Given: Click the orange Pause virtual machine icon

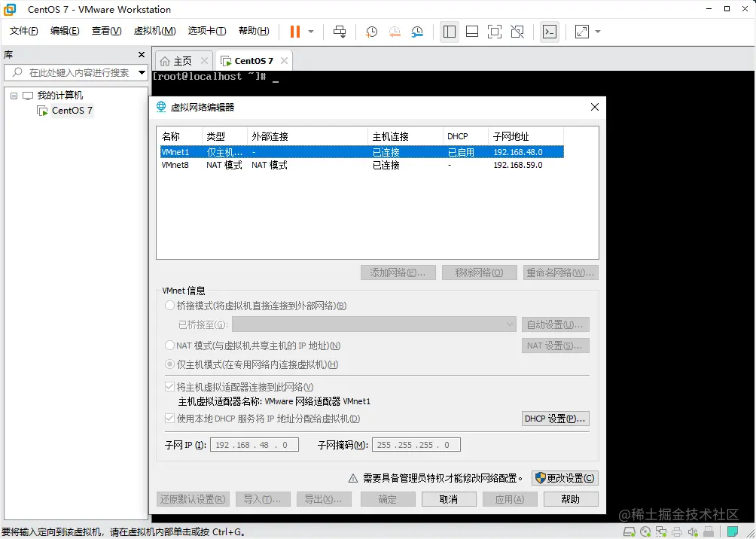Looking at the screenshot, I should [295, 32].
